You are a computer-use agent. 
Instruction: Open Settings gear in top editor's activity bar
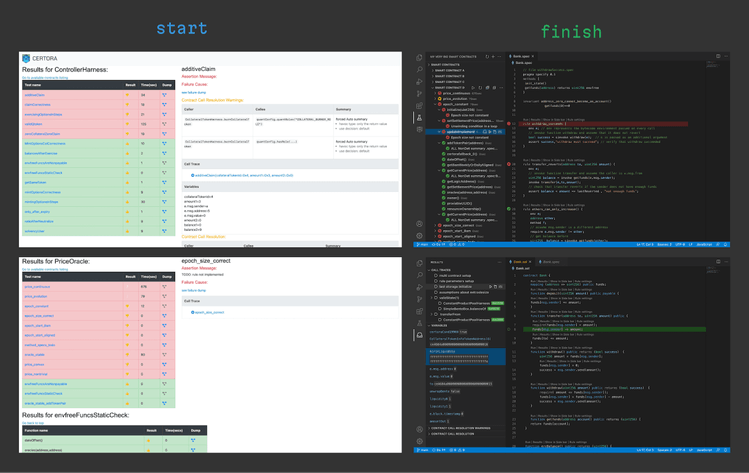coord(419,236)
